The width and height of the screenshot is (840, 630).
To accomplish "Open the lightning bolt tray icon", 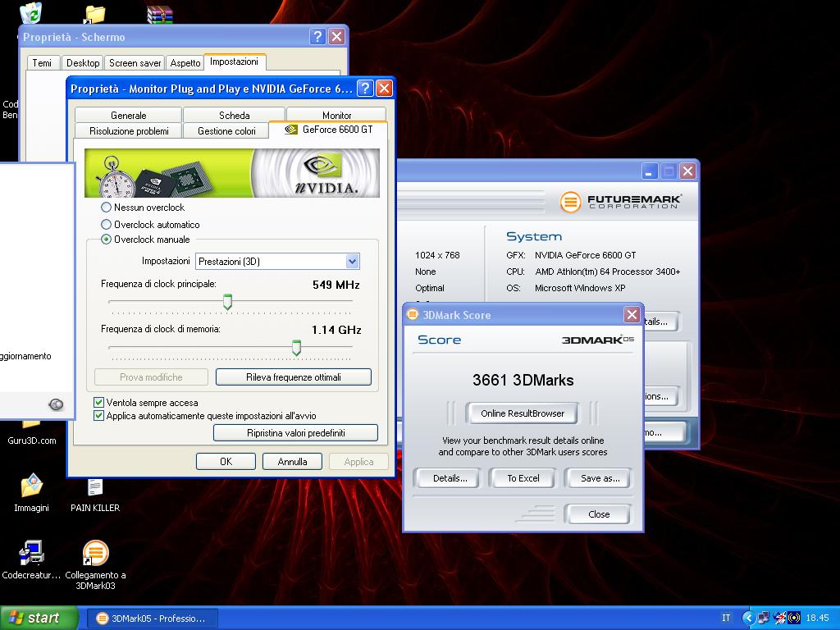I will (x=779, y=618).
